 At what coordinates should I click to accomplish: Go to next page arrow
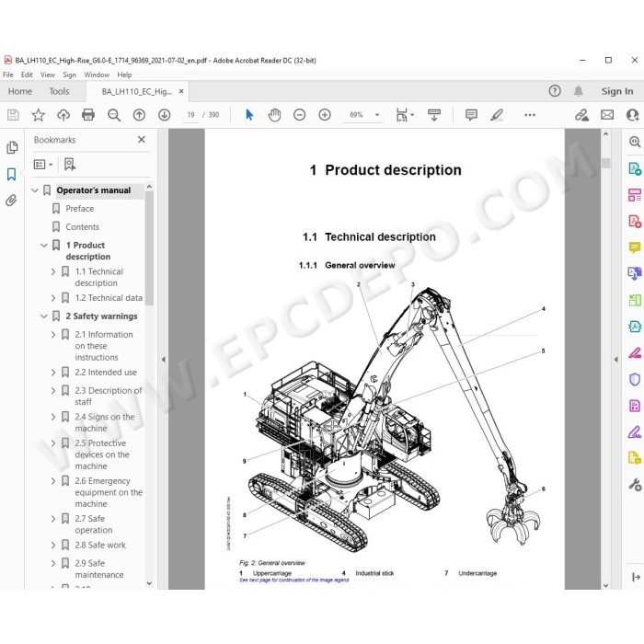pos(165,115)
